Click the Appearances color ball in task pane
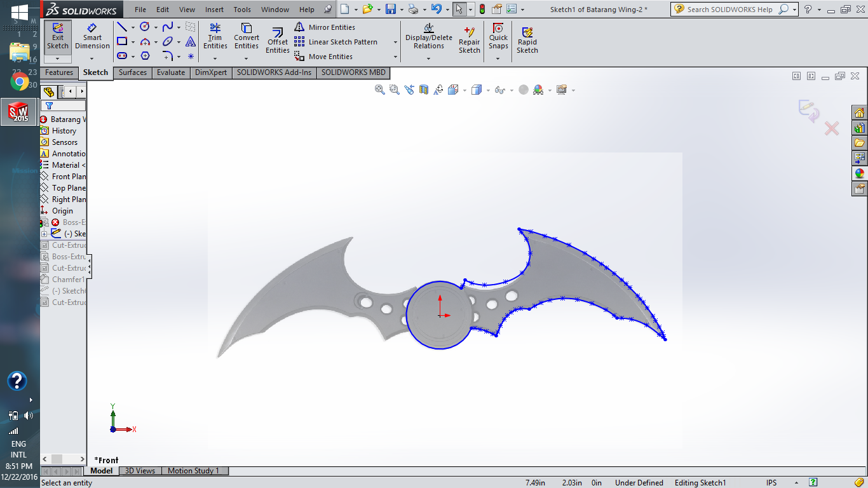868x488 pixels. pos(860,173)
